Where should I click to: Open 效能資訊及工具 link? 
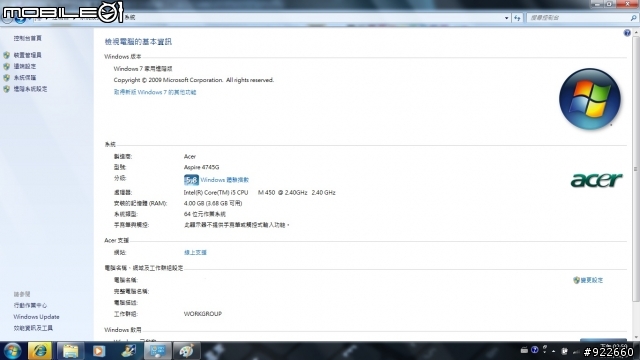click(x=33, y=328)
